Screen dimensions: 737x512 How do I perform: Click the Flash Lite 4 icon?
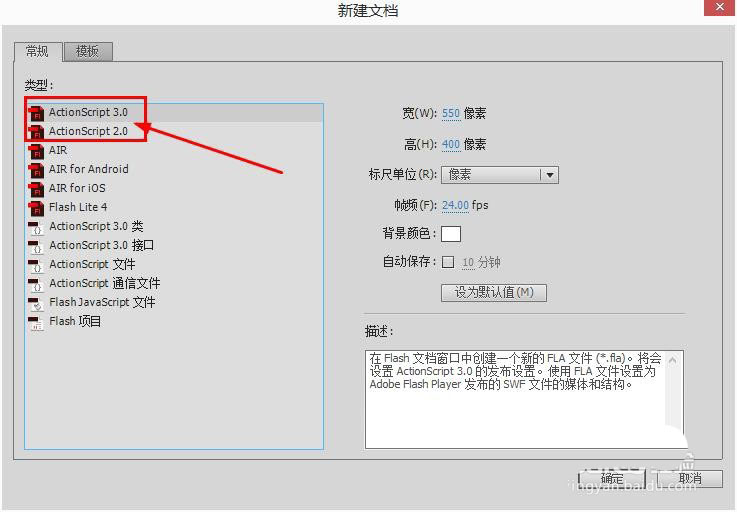point(36,208)
